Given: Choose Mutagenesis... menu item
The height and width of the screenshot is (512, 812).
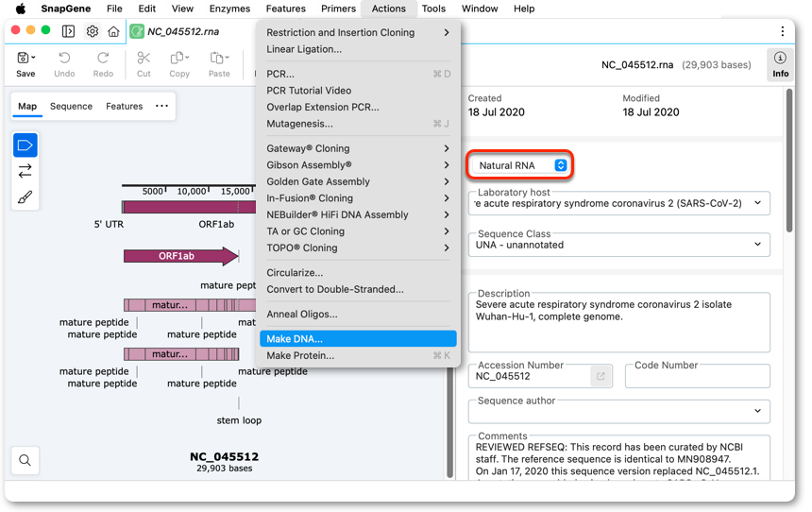Looking at the screenshot, I should pyautogui.click(x=358, y=124).
